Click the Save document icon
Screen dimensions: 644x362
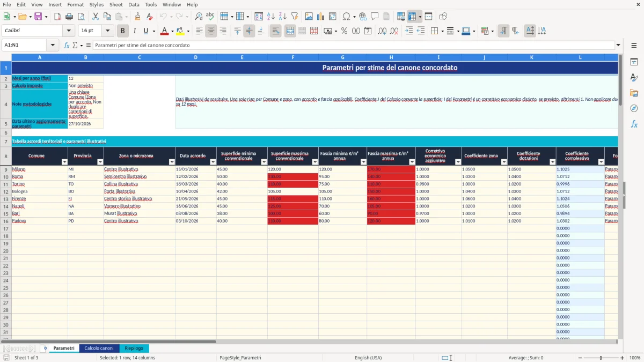38,17
